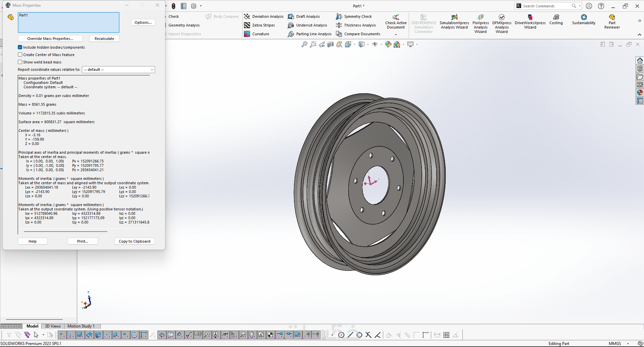Click the Copy to Clipboard button
This screenshot has height=347, width=644.
pos(135,241)
